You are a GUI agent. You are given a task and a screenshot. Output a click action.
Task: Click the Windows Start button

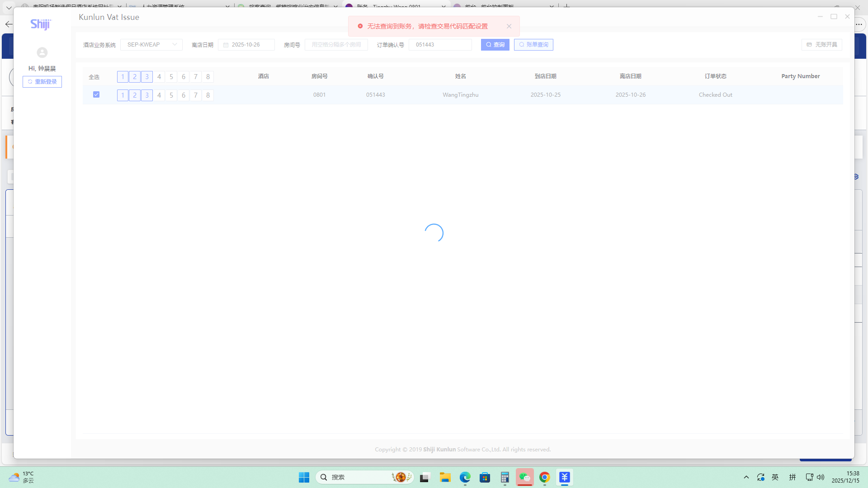304,477
